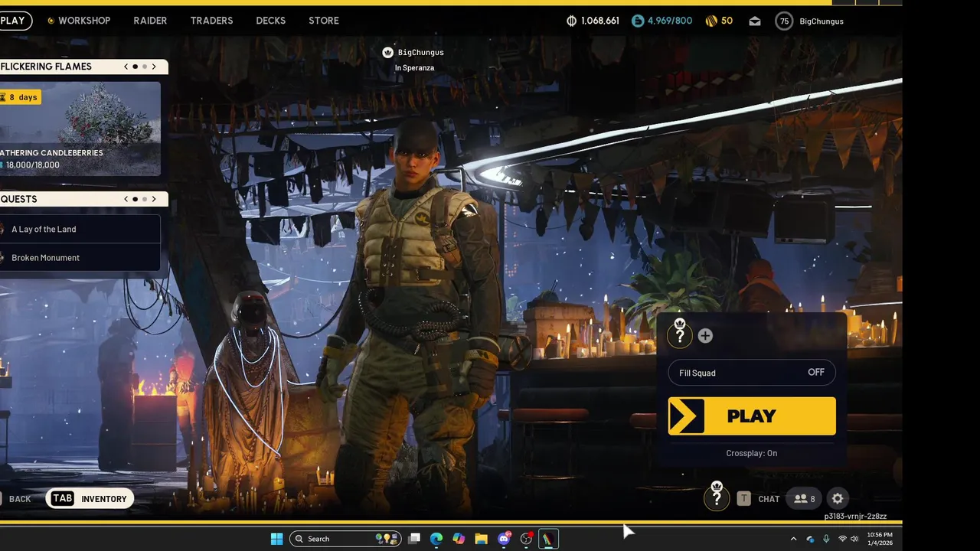Click the microphone icon in system tray
This screenshot has width=980, height=551.
click(x=826, y=539)
